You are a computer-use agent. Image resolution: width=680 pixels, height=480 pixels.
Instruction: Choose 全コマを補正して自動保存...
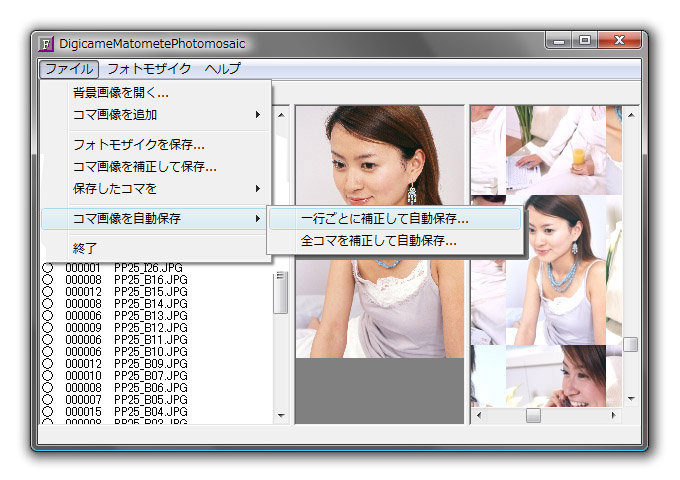tap(378, 240)
